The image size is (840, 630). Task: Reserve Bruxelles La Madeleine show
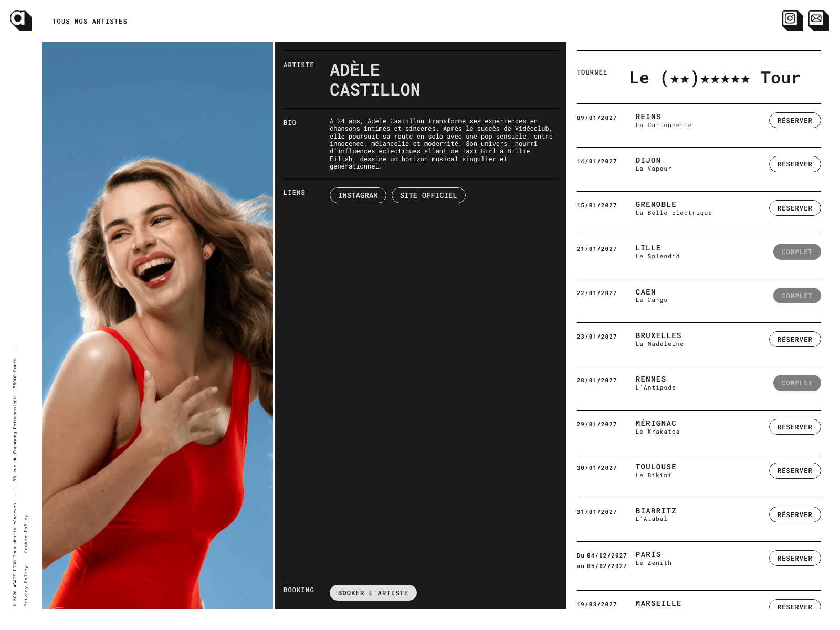click(795, 339)
